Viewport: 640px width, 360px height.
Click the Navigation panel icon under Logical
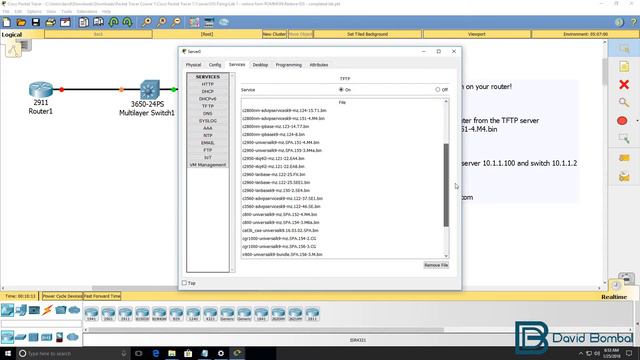pyautogui.click(x=13, y=50)
